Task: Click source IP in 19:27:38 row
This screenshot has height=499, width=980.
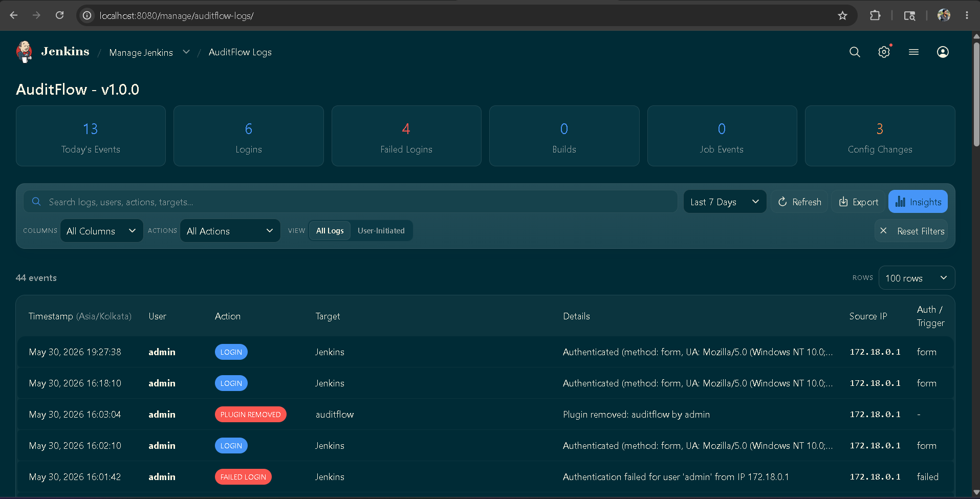Action: [875, 352]
